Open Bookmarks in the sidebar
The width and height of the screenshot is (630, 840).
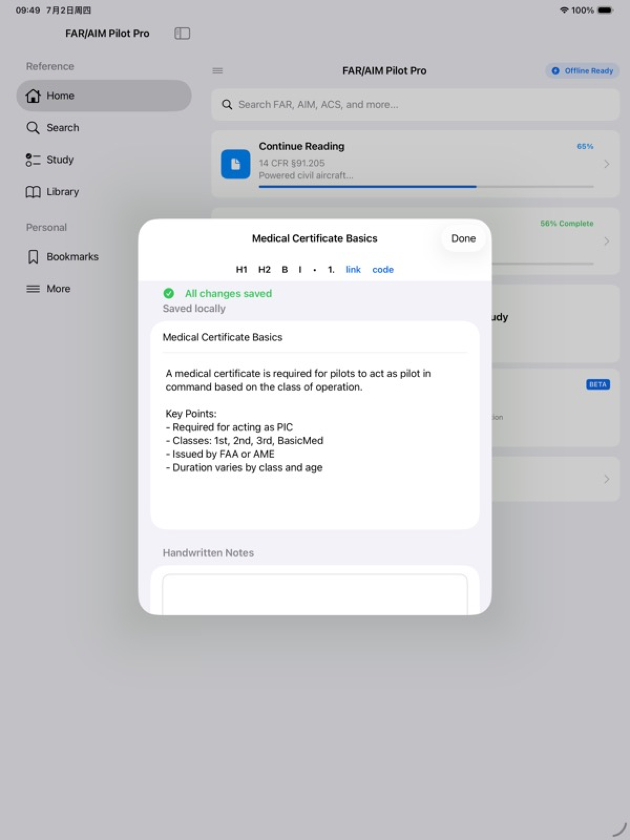coord(104,257)
